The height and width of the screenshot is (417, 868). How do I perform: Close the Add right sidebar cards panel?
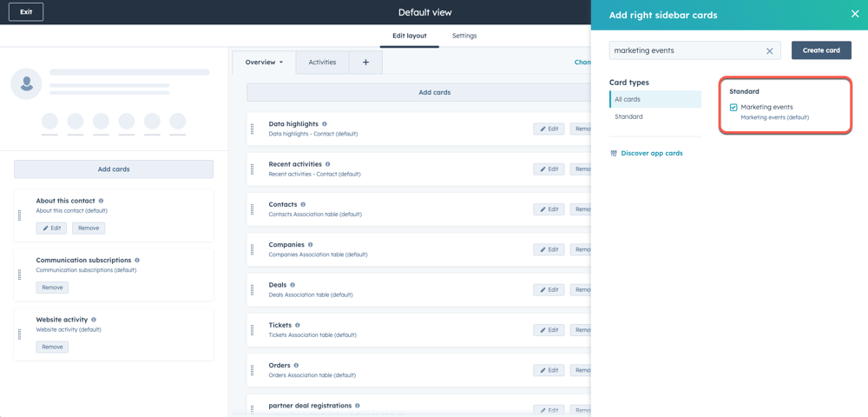[x=854, y=14]
